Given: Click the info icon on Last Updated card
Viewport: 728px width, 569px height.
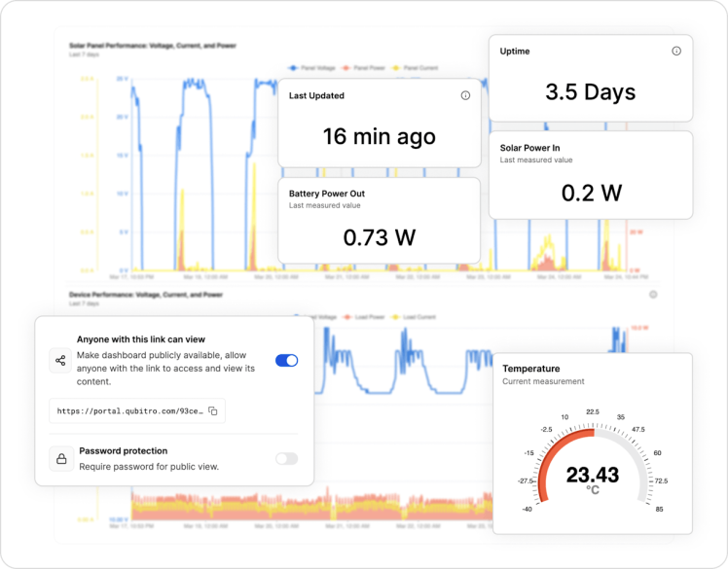Looking at the screenshot, I should pyautogui.click(x=465, y=95).
